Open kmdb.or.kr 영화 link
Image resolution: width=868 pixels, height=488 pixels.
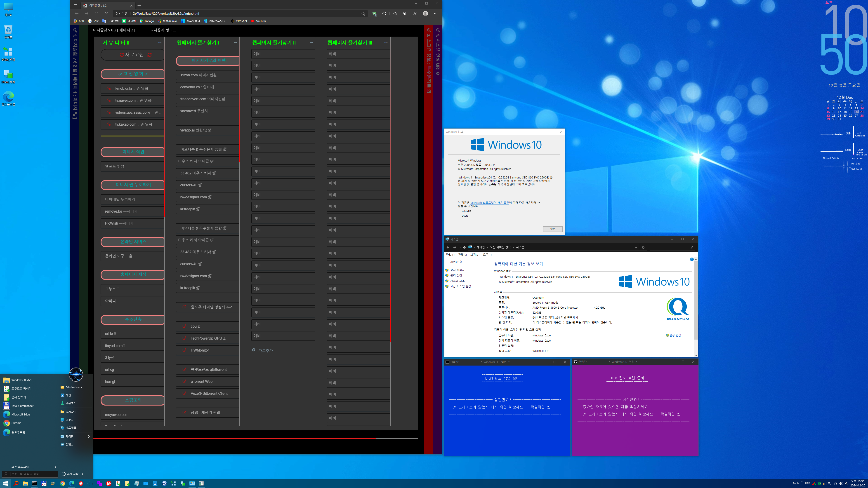(x=132, y=88)
